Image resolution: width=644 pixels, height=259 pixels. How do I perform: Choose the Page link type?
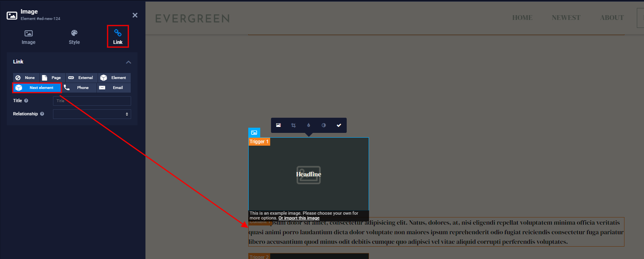click(x=52, y=78)
